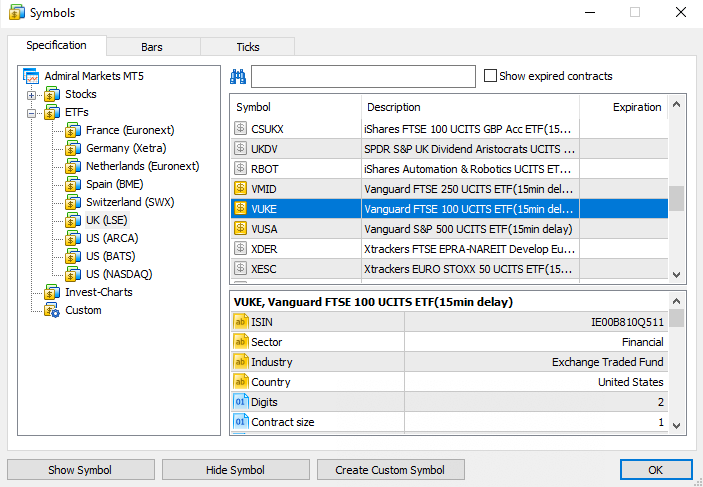This screenshot has width=703, height=487.
Task: Click the Netherlands (Euronext) folder icon
Action: (x=73, y=166)
